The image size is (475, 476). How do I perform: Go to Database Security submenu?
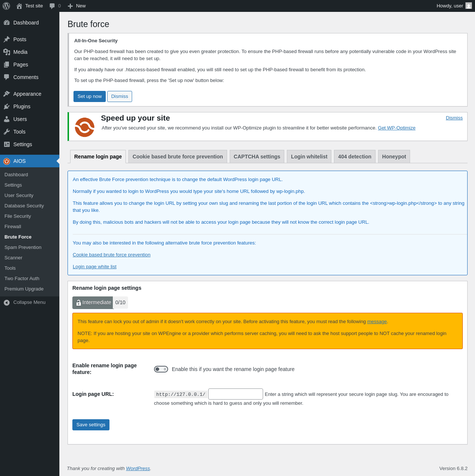pyautogui.click(x=30, y=206)
